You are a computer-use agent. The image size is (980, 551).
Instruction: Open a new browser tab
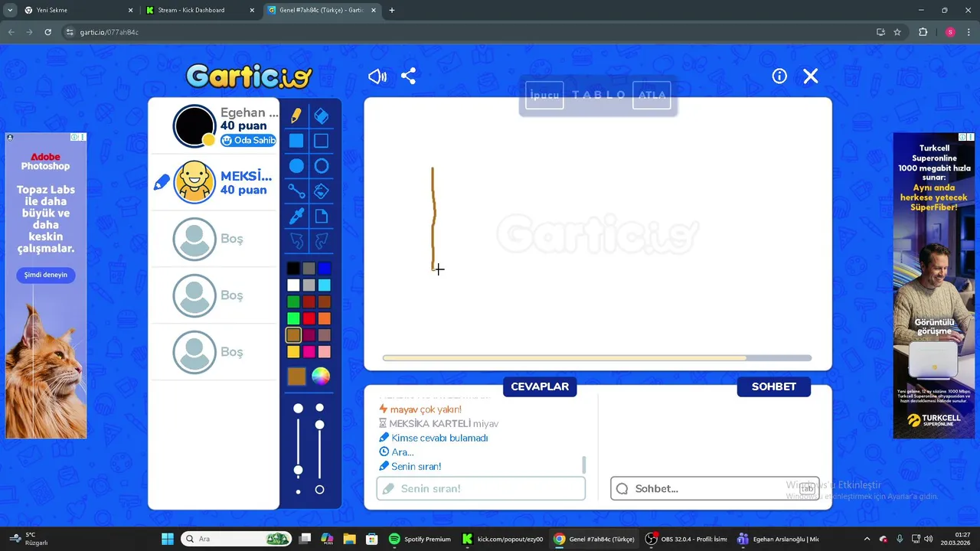392,10
